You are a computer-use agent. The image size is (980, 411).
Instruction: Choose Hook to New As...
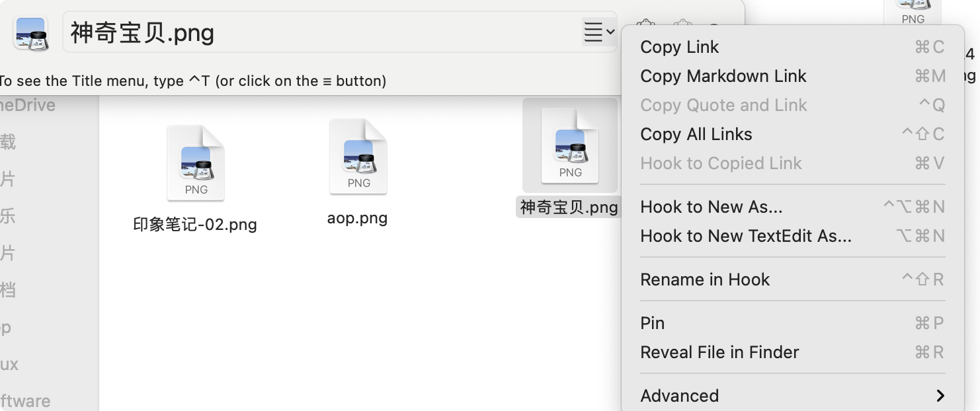point(712,207)
